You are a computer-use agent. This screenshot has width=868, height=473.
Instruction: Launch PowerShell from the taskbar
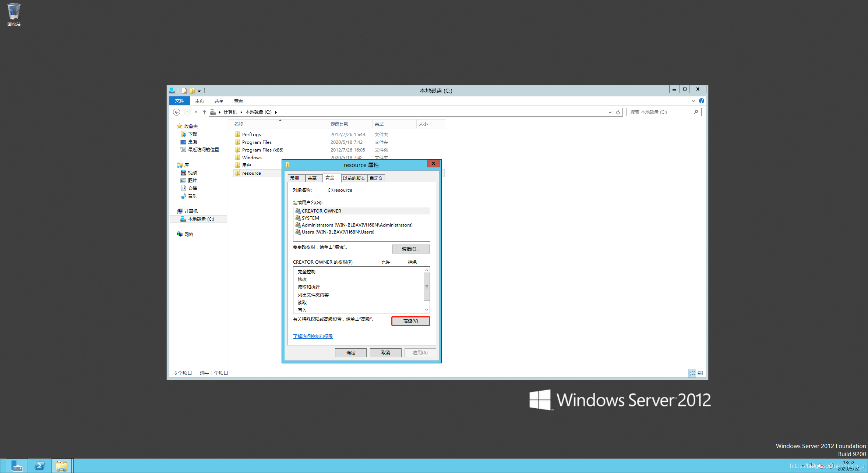pyautogui.click(x=40, y=466)
